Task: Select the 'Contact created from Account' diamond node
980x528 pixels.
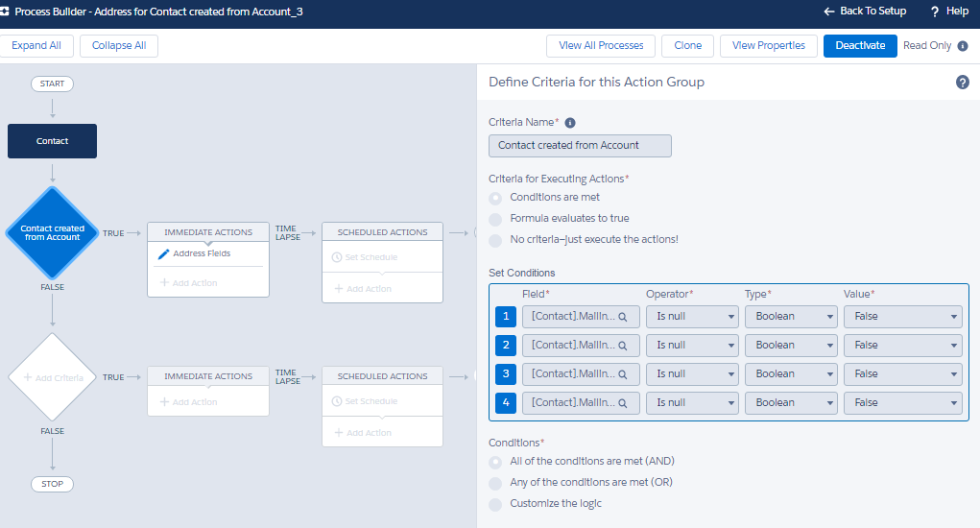Action: 52,233
